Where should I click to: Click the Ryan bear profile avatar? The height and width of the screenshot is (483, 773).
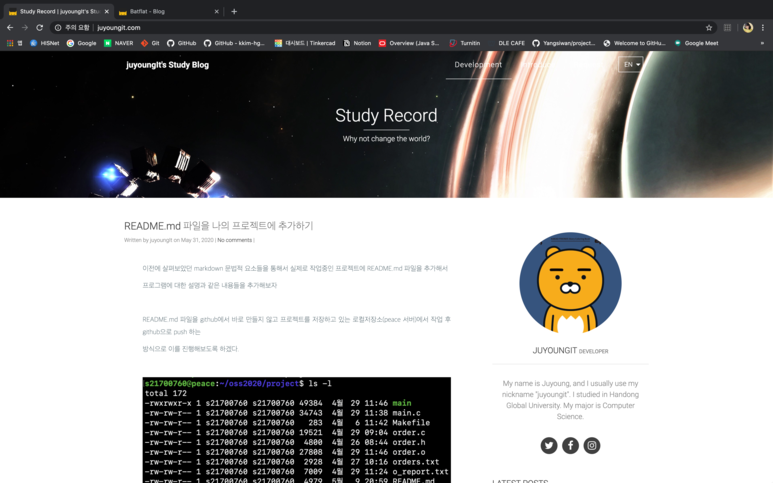pyautogui.click(x=570, y=283)
